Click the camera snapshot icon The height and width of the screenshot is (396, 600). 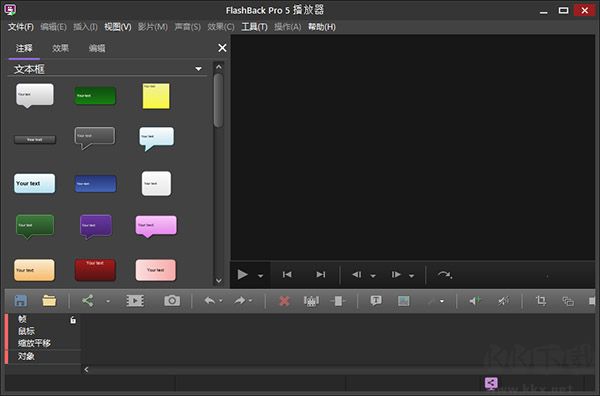(172, 301)
